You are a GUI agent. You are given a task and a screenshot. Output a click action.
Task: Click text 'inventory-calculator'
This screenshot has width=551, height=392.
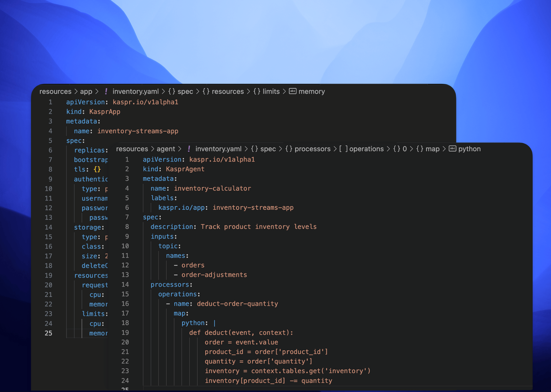coord(212,188)
